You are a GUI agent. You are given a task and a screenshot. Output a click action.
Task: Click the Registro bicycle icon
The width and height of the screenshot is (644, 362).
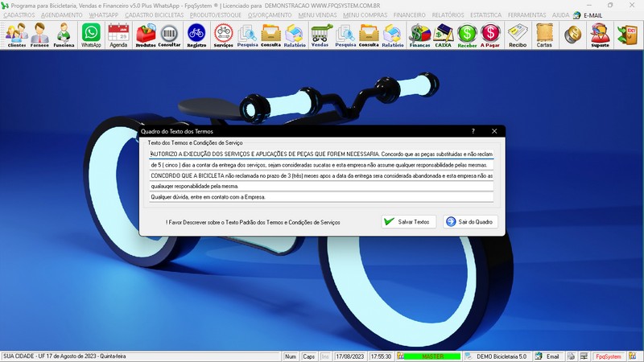[x=196, y=35]
